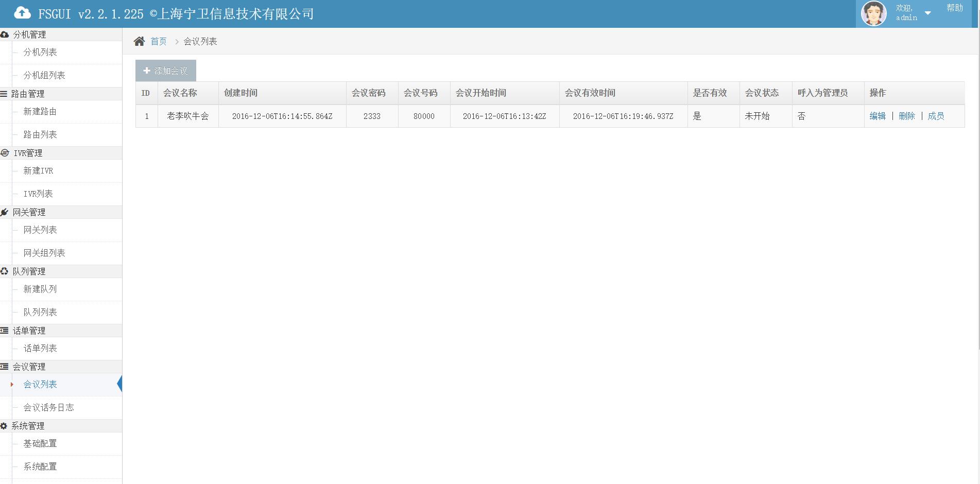The width and height of the screenshot is (980, 484).
Task: Open the admin user dropdown arrow
Action: click(927, 13)
